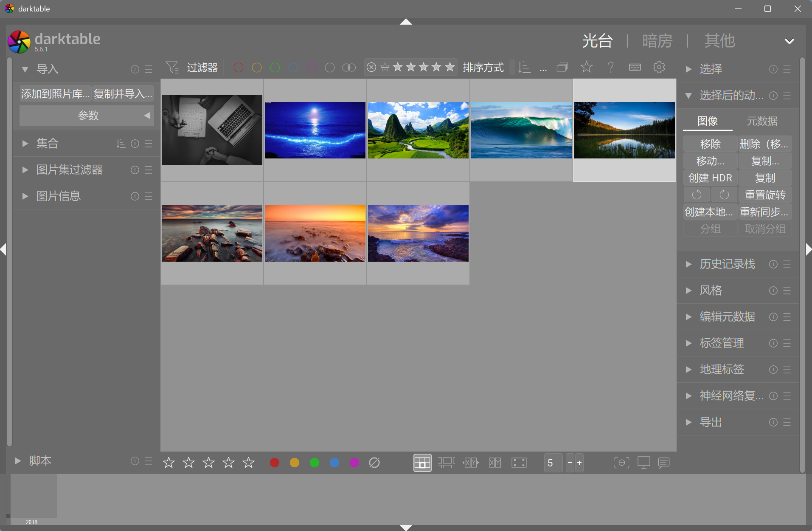Image resolution: width=812 pixels, height=531 pixels.
Task: Click the 添加到照片库 button
Action: pyautogui.click(x=55, y=94)
